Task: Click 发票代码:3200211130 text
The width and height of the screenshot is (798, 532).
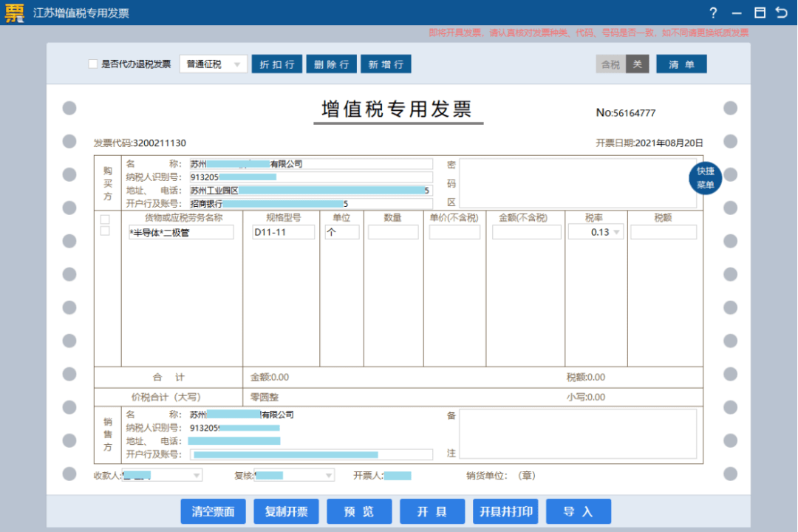Action: pyautogui.click(x=140, y=143)
